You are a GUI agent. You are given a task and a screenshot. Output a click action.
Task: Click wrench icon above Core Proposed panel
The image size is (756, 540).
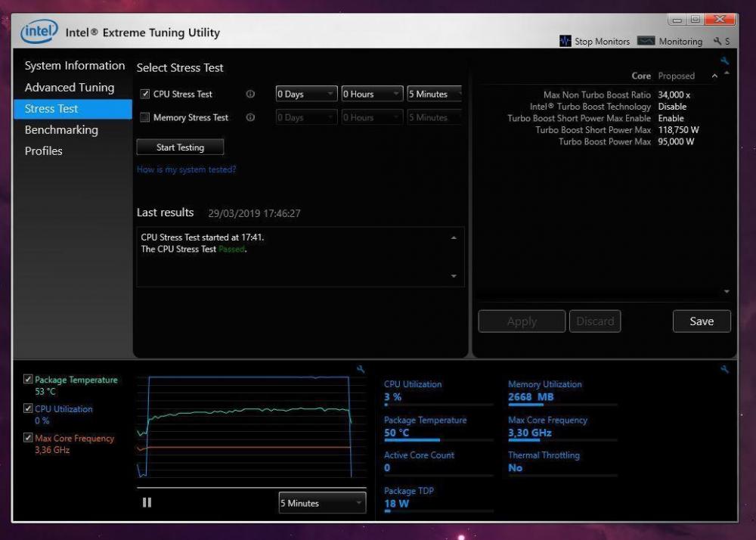pyautogui.click(x=724, y=61)
